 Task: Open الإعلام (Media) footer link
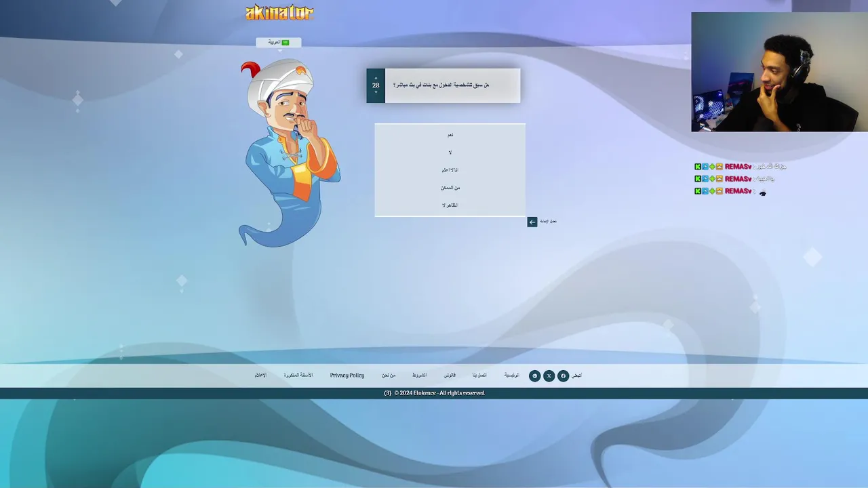(260, 375)
